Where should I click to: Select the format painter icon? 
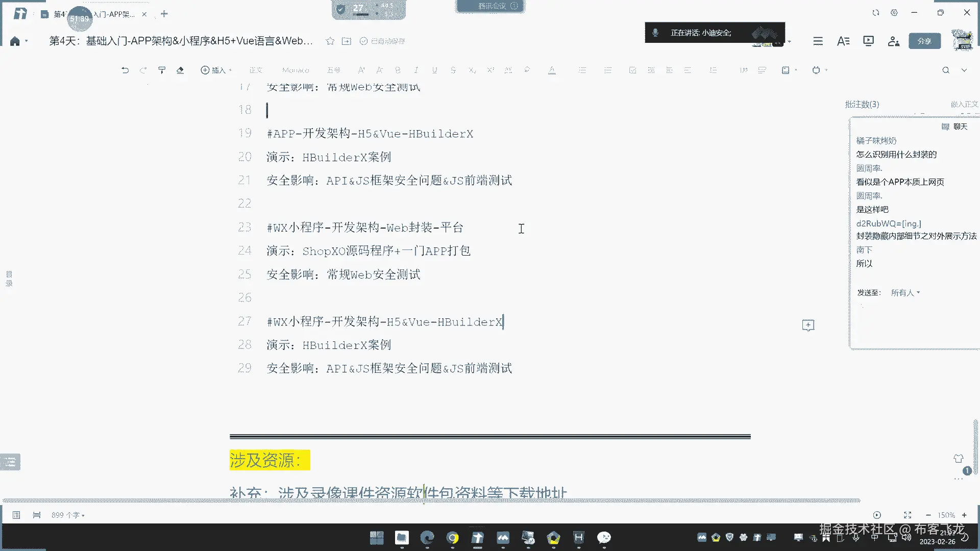pyautogui.click(x=162, y=70)
